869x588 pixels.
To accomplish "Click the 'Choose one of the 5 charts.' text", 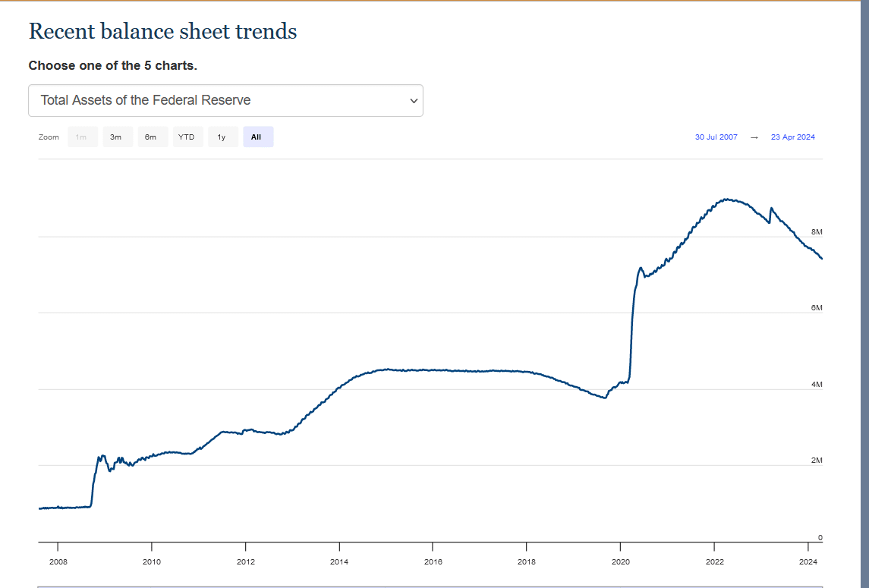I will (x=112, y=65).
